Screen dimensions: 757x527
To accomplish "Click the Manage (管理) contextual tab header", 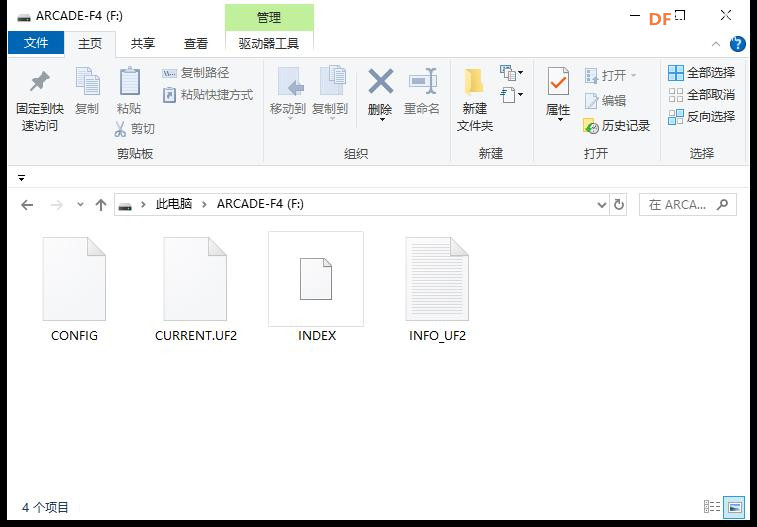I will 269,18.
